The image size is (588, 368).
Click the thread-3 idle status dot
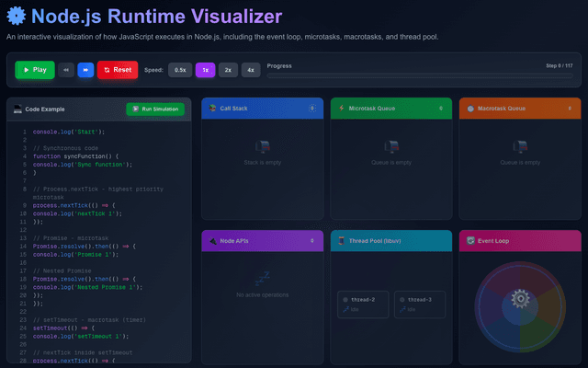coord(402,300)
